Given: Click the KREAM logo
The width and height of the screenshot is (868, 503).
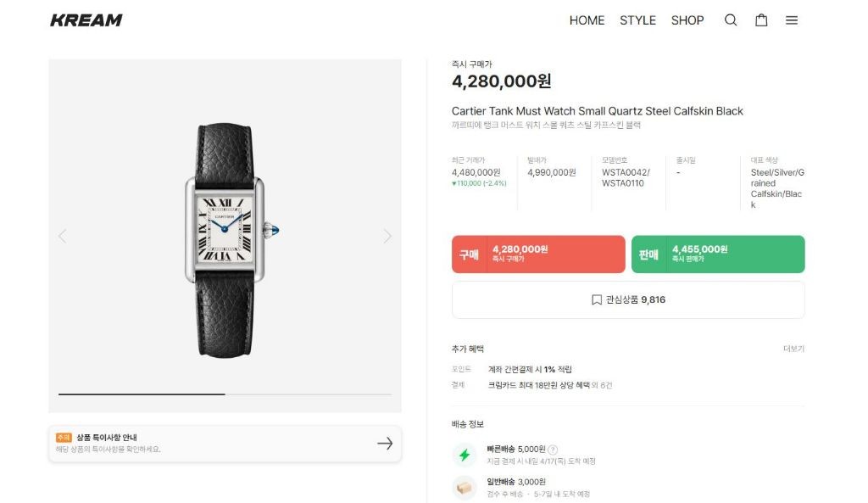Looking at the screenshot, I should click(x=86, y=20).
